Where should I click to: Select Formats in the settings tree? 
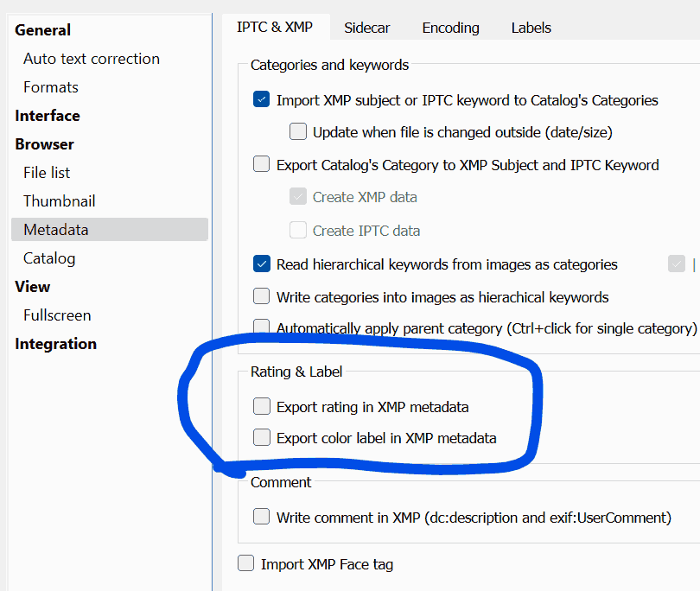[x=51, y=87]
